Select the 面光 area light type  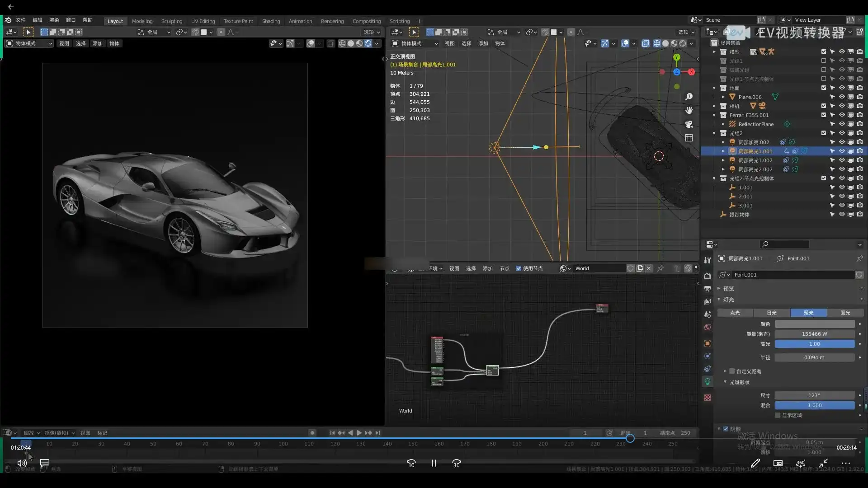(x=845, y=313)
